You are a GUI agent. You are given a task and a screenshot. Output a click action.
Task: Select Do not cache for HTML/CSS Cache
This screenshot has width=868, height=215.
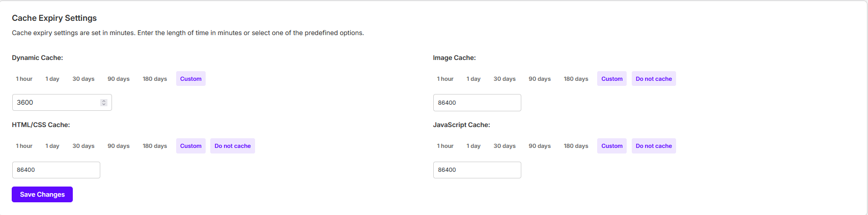pos(233,146)
